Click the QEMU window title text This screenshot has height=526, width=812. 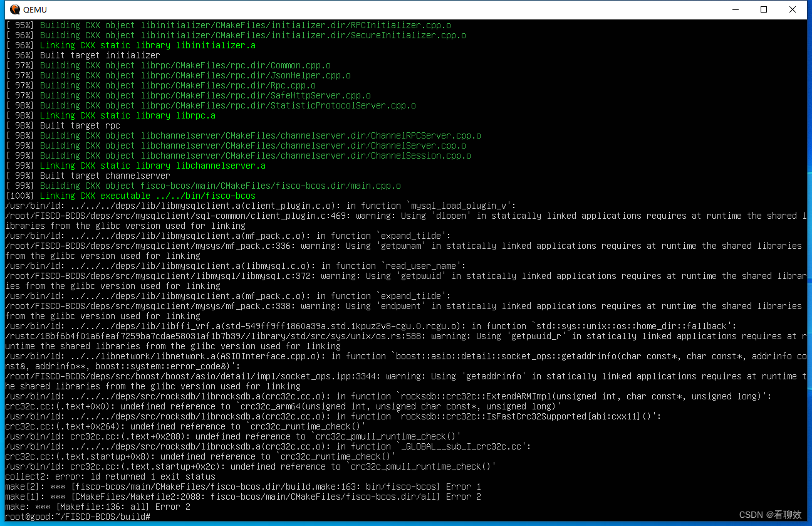[x=35, y=9]
